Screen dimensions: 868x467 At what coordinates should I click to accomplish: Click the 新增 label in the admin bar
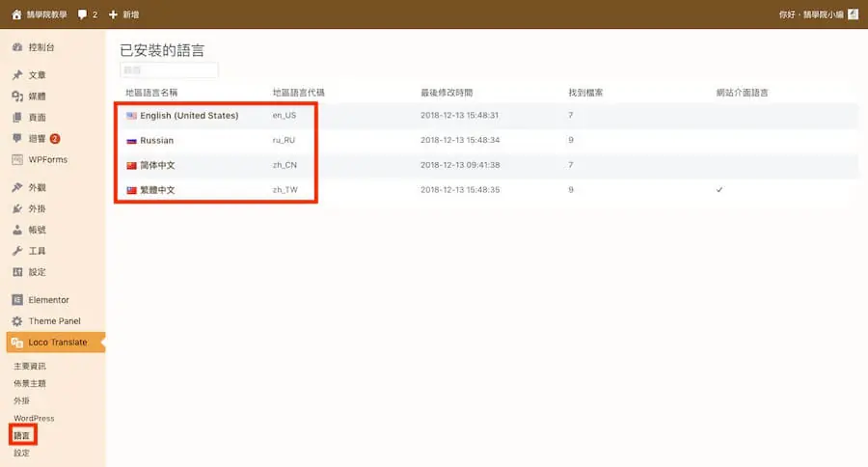130,14
